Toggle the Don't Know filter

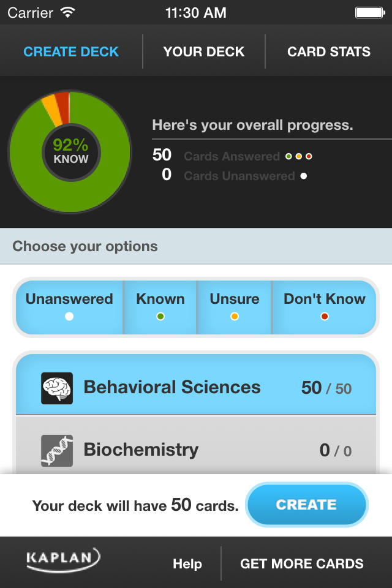(x=325, y=307)
